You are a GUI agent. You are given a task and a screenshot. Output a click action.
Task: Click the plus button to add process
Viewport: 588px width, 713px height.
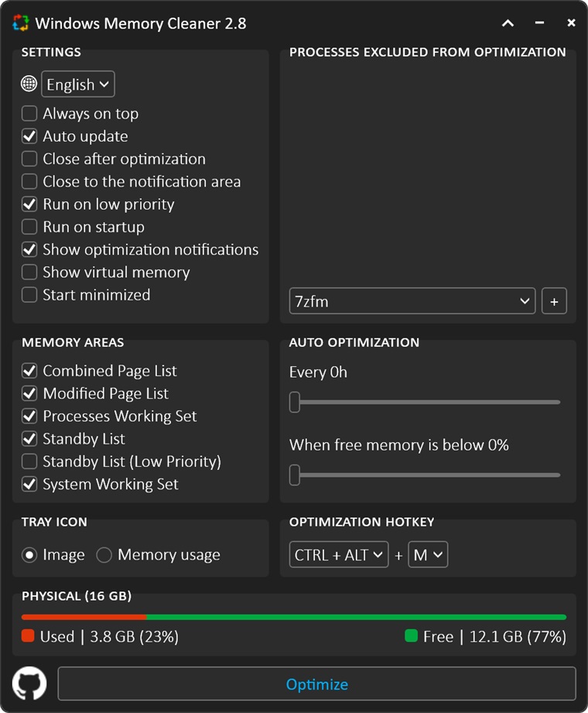[554, 301]
